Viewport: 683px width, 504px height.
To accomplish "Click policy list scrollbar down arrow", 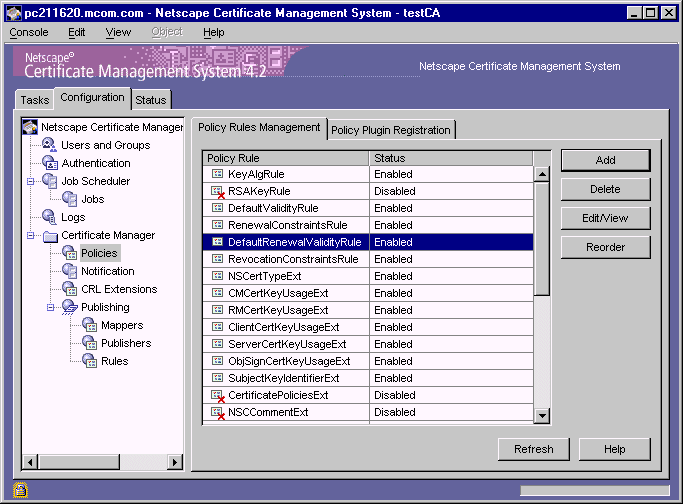I will [542, 415].
